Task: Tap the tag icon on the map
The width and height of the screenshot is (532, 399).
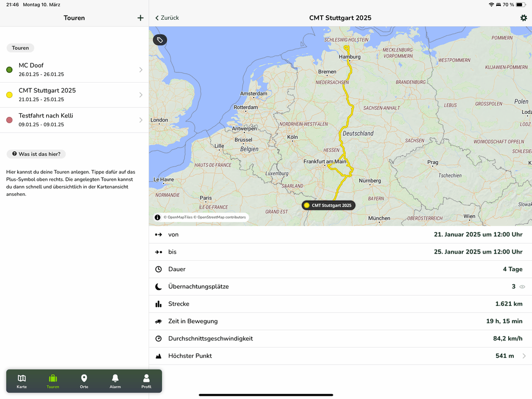Action: tap(160, 40)
